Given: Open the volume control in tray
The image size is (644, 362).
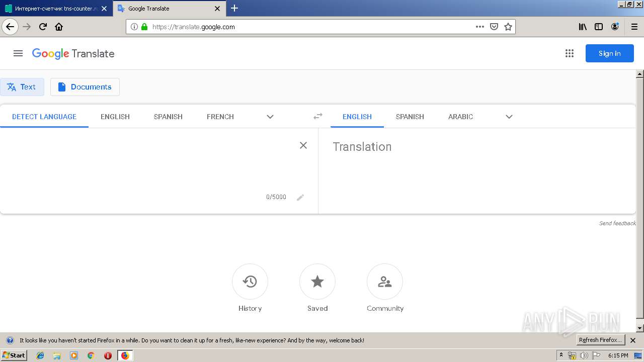Looking at the screenshot, I should 584,355.
